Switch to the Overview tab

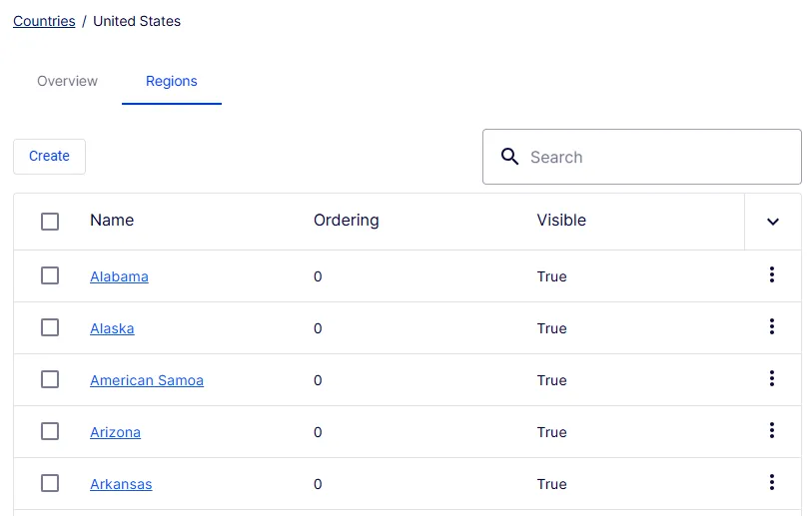(67, 81)
